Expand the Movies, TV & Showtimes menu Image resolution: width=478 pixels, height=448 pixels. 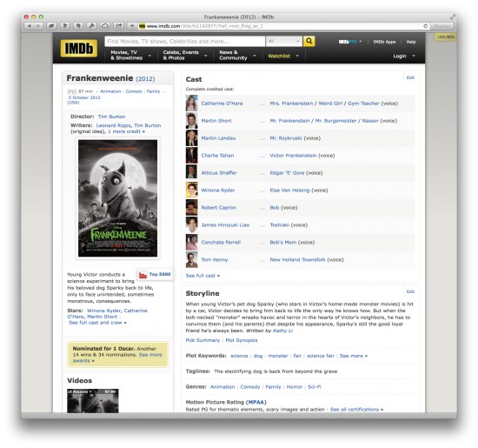(x=130, y=55)
